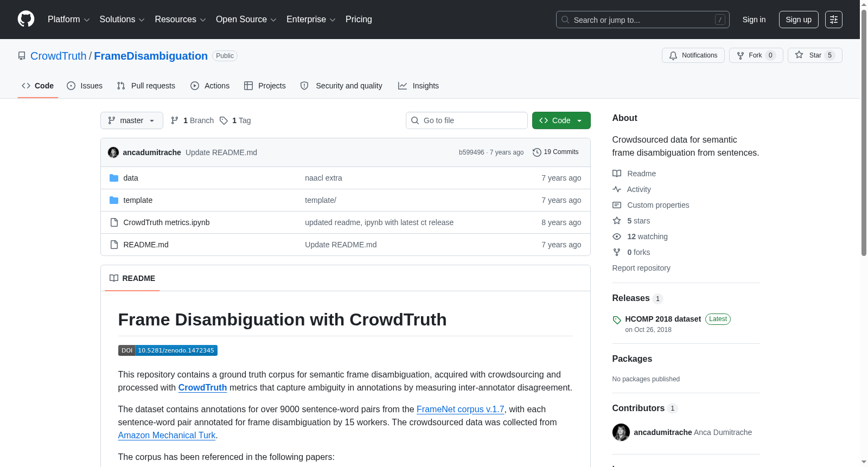View the 19 Commits history
This screenshot has height=467, width=868.
556,152
